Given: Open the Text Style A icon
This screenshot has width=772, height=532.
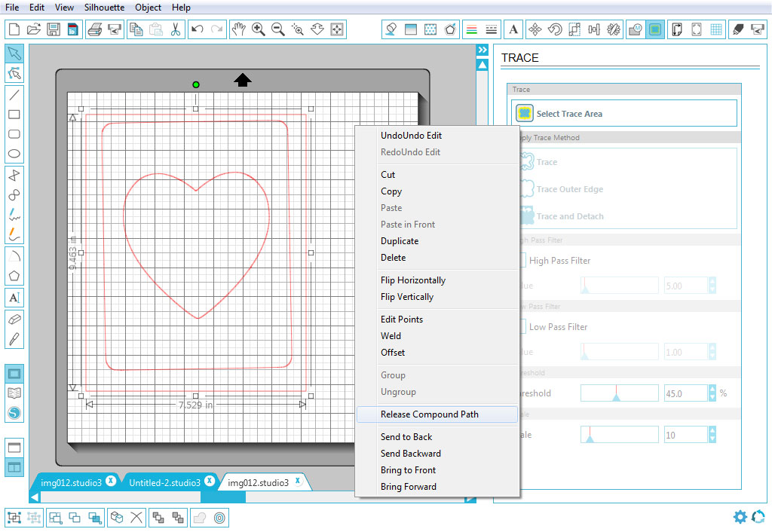Looking at the screenshot, I should (x=513, y=29).
